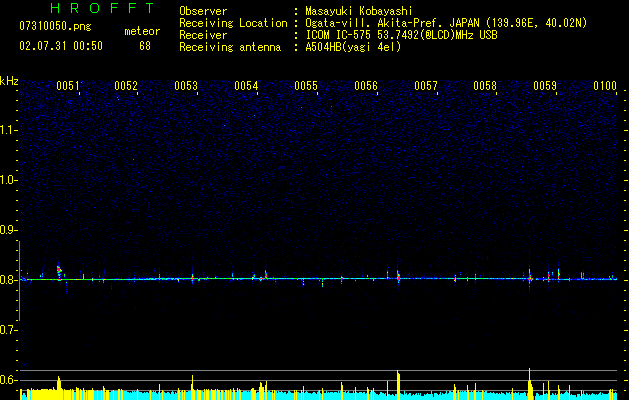Viewport: 629px width, 400px height.
Task: Click the Receiving antenna label
Action: (230, 47)
